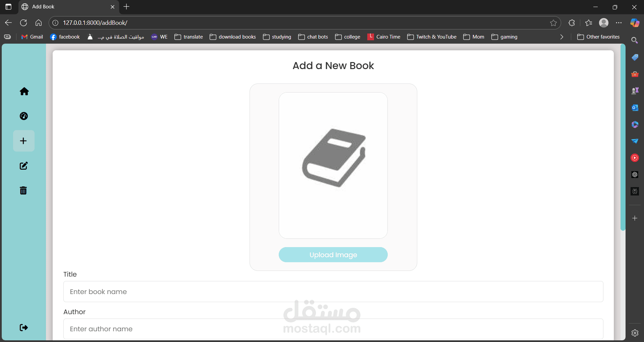Viewport: 644px width, 342px height.
Task: Open the chat bots bookmarks folder
Action: pos(313,37)
